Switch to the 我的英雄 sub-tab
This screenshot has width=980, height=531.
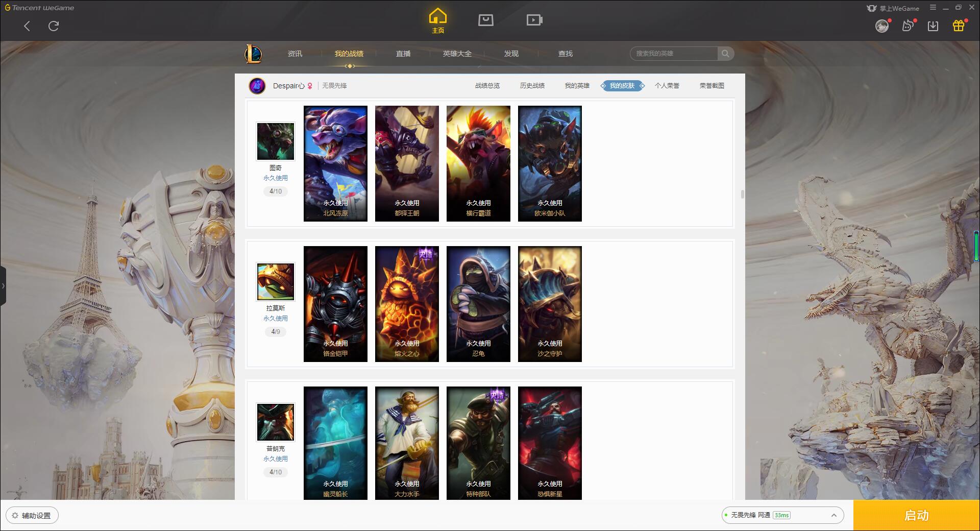577,86
